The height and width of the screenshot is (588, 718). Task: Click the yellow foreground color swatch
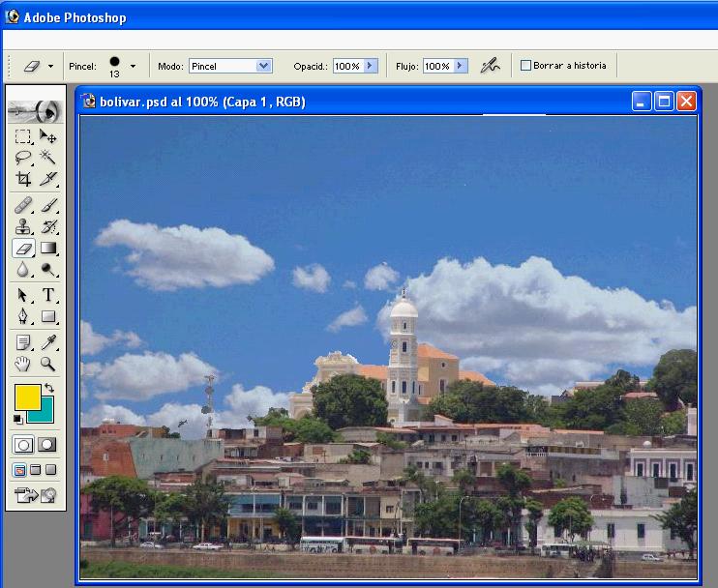[27, 397]
